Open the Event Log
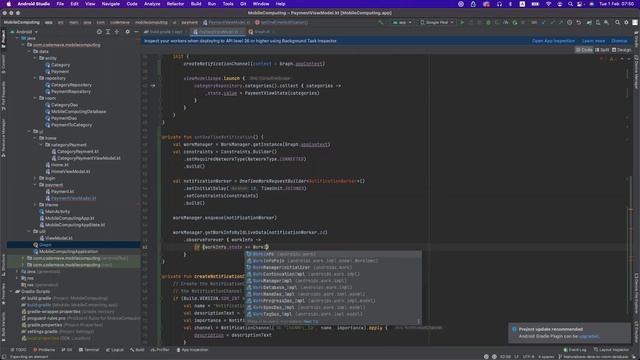Viewport: 640px width, 360px height. [575, 350]
